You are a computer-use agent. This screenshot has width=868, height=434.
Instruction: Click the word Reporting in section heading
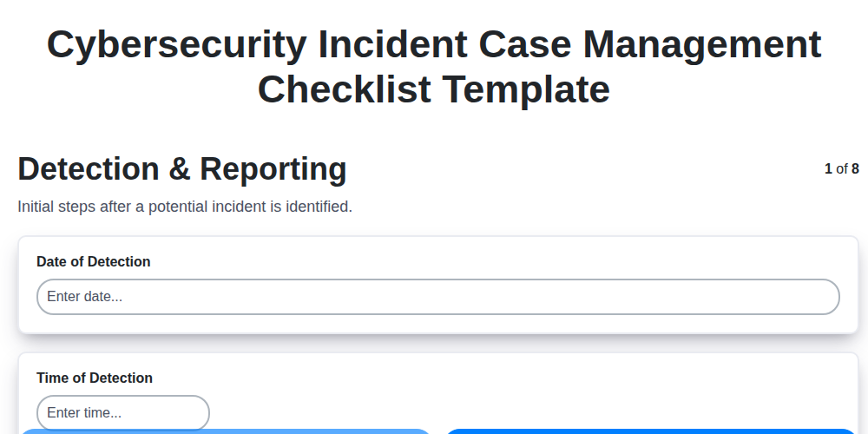coord(273,169)
